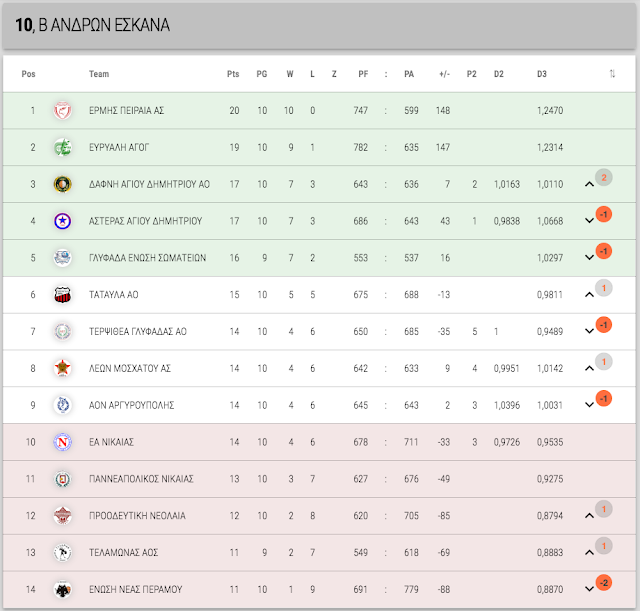Click the up chevron on the ΔΑΦΝΗ row
640x611 pixels.
(589, 184)
